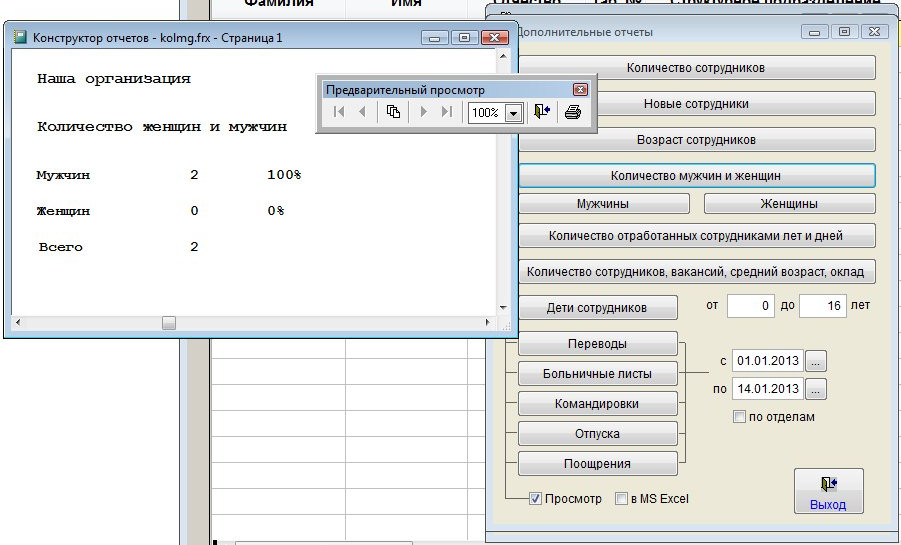Open go-to-page icon in preview toolbar

click(393, 112)
